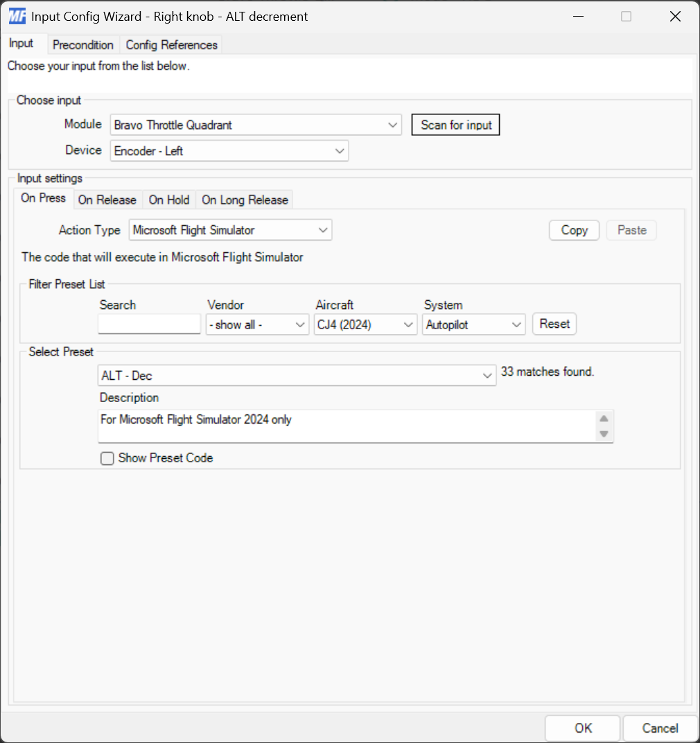This screenshot has height=743, width=700.
Task: Click the 33 matches found text
Action: coord(548,371)
